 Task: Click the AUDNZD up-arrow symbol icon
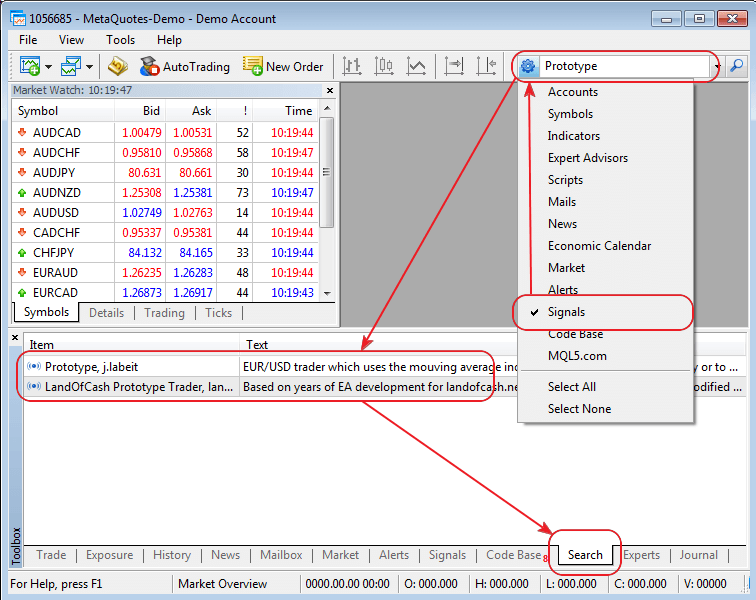[22, 192]
